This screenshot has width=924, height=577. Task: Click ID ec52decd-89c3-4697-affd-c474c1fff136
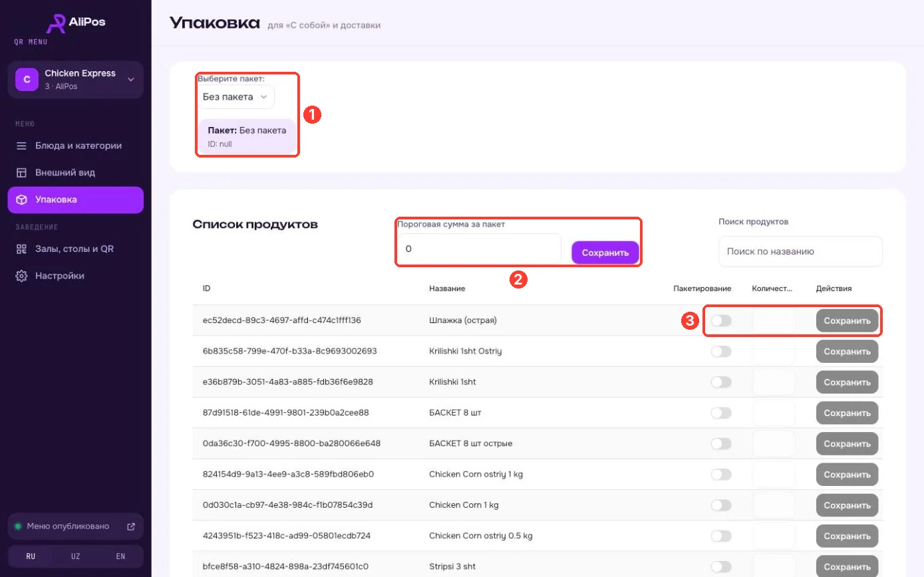[282, 320]
